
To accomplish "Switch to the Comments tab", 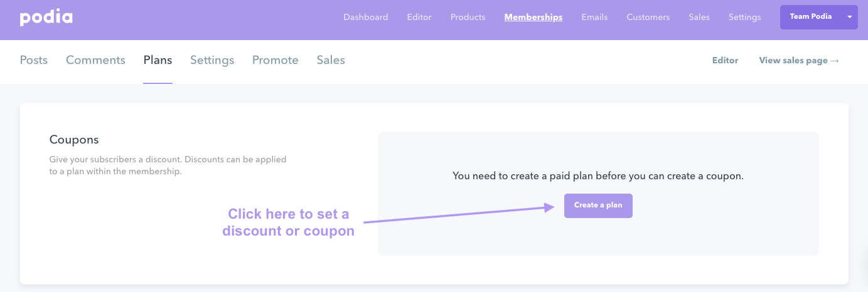I will pyautogui.click(x=95, y=60).
